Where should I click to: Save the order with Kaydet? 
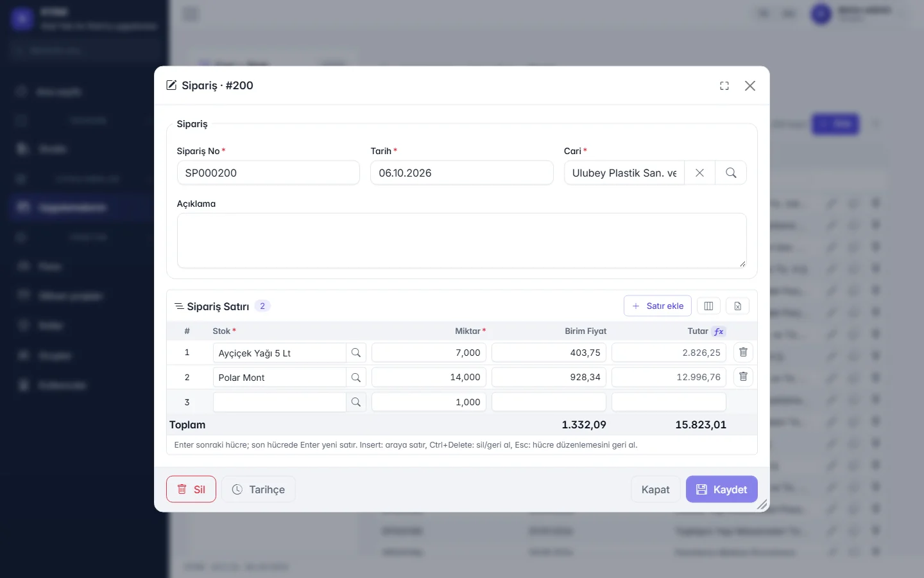(722, 489)
